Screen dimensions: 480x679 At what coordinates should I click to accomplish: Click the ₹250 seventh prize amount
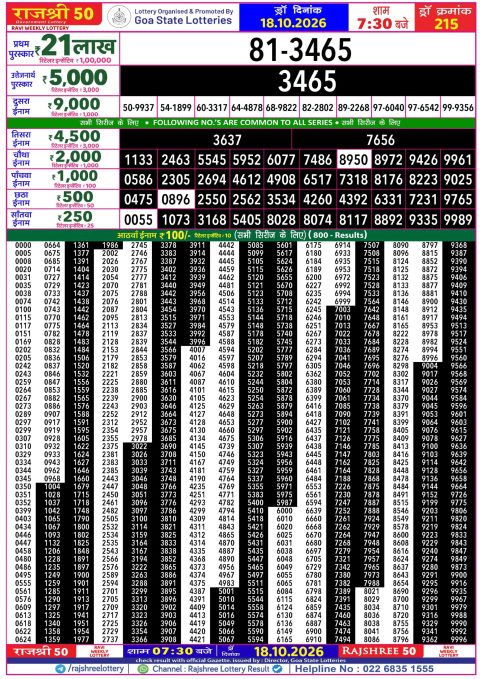click(77, 217)
